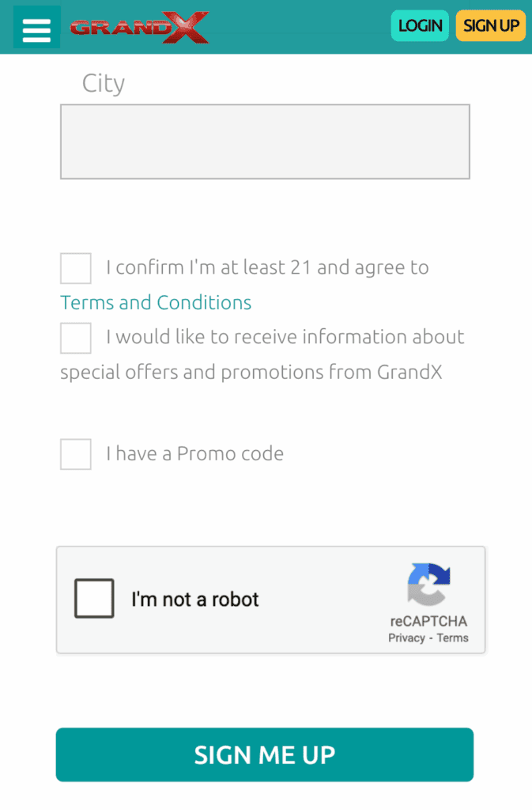532x810 pixels.
Task: Enable special offers and promotions checkbox
Action: 76,339
